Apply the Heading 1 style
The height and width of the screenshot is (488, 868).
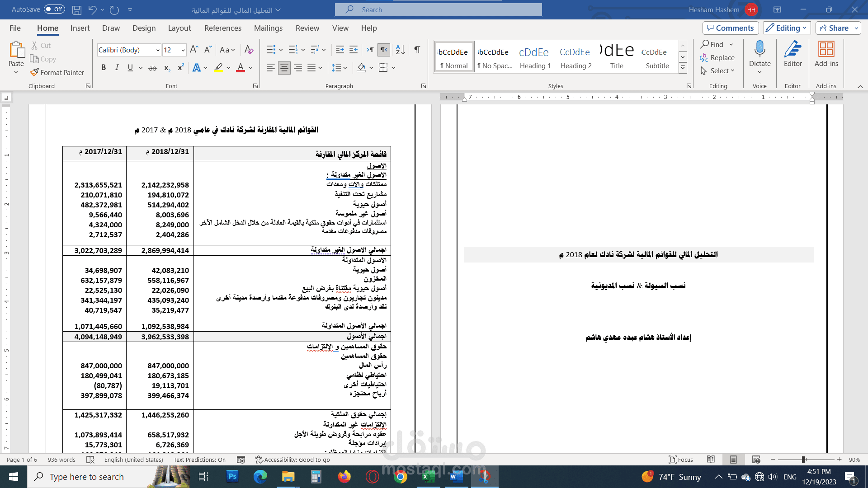pyautogui.click(x=535, y=56)
